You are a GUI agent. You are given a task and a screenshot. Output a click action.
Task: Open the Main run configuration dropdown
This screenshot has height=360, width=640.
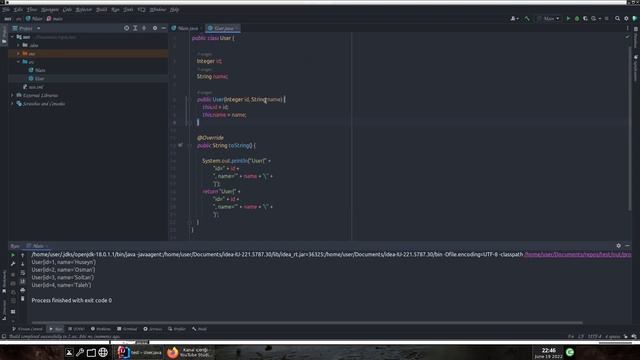[549, 18]
